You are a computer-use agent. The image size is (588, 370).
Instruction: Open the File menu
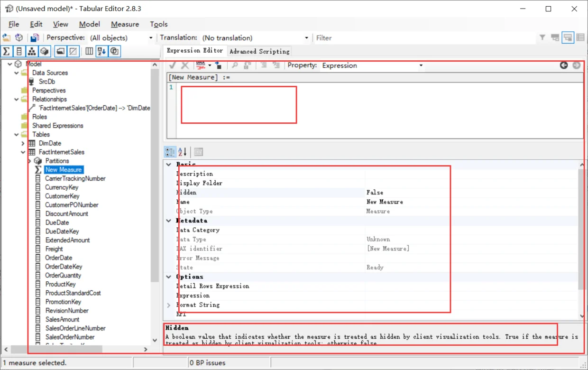pos(14,24)
